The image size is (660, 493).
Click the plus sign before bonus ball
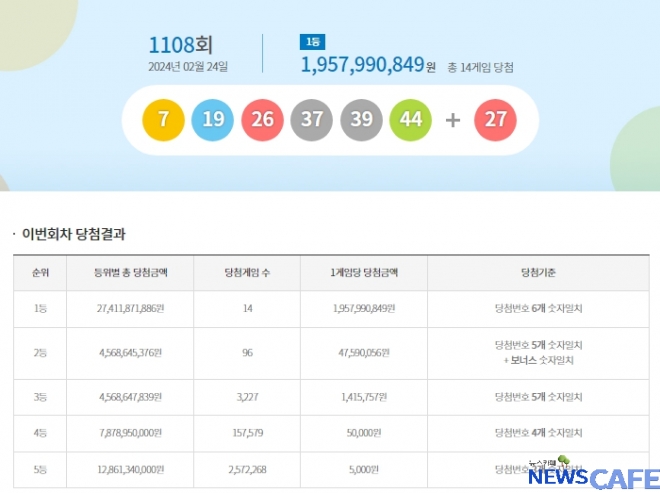453,120
